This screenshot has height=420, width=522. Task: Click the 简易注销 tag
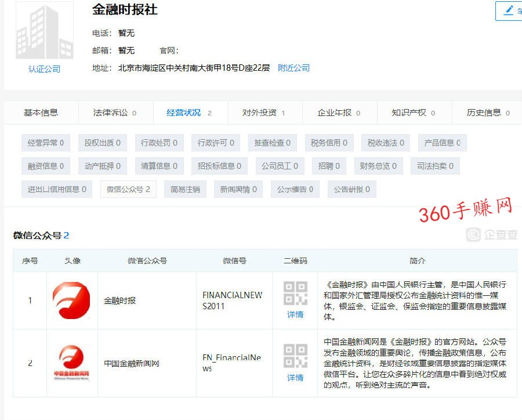pos(185,189)
